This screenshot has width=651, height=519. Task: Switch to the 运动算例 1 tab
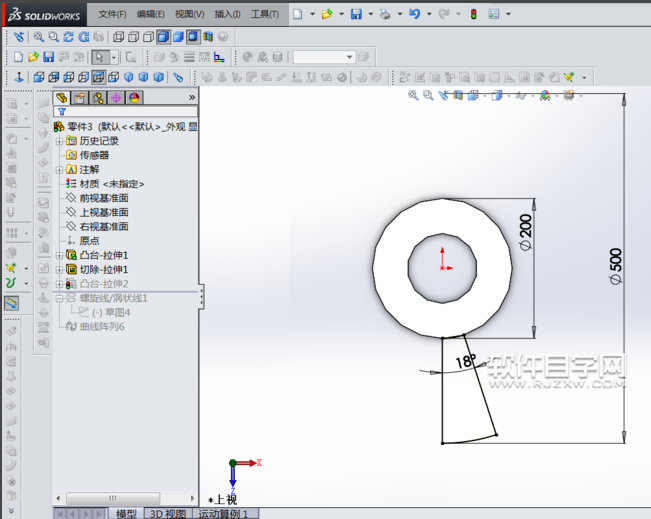pos(226,513)
